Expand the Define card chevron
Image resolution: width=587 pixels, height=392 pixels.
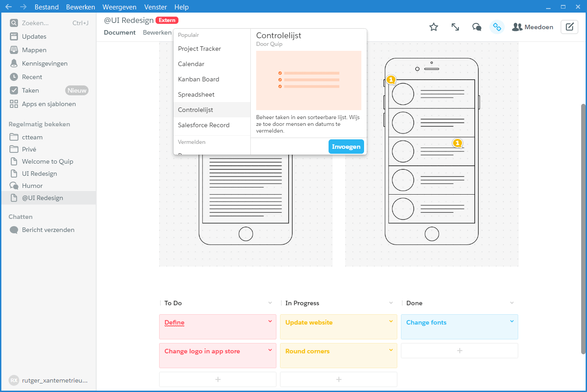coord(270,321)
